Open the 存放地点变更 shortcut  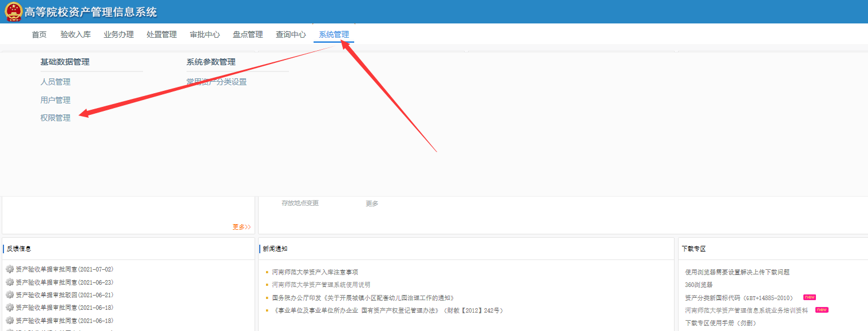(x=300, y=203)
